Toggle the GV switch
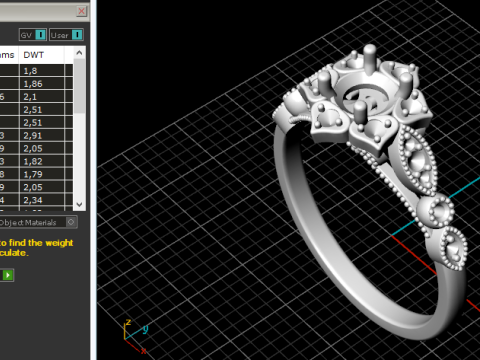The width and height of the screenshot is (480, 360). [x=33, y=35]
